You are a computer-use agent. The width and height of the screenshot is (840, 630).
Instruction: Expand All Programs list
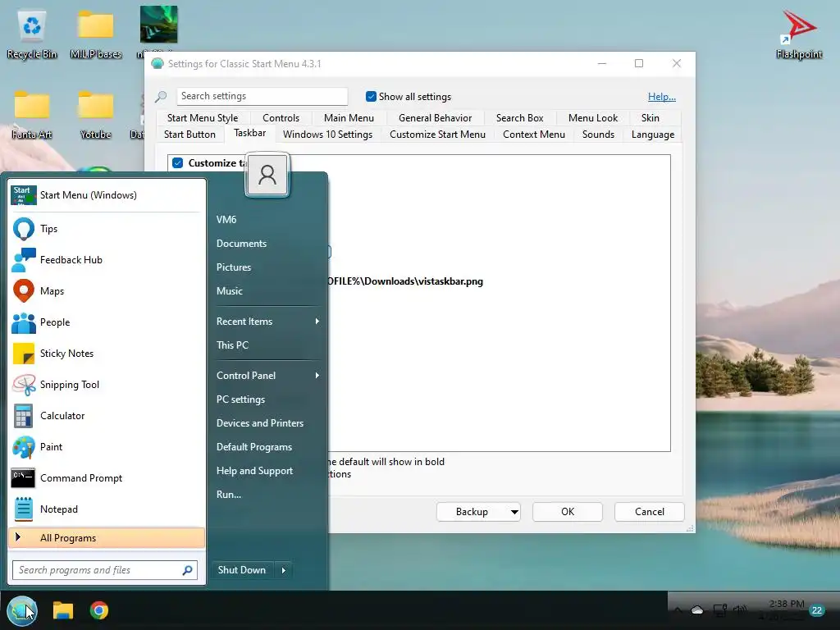[x=107, y=538]
